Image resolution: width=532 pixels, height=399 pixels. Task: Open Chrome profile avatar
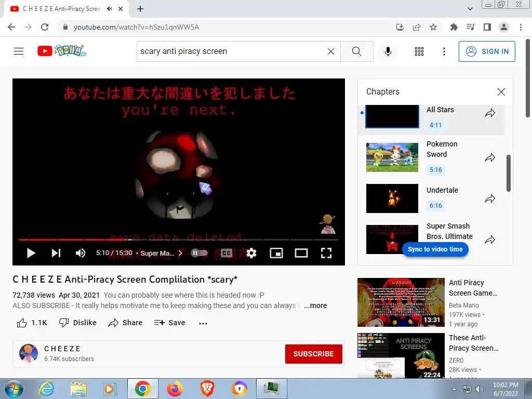click(504, 27)
